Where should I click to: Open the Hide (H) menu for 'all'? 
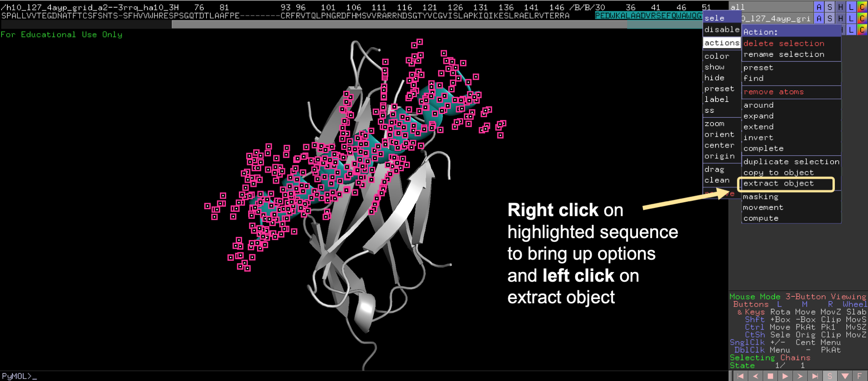coord(840,7)
